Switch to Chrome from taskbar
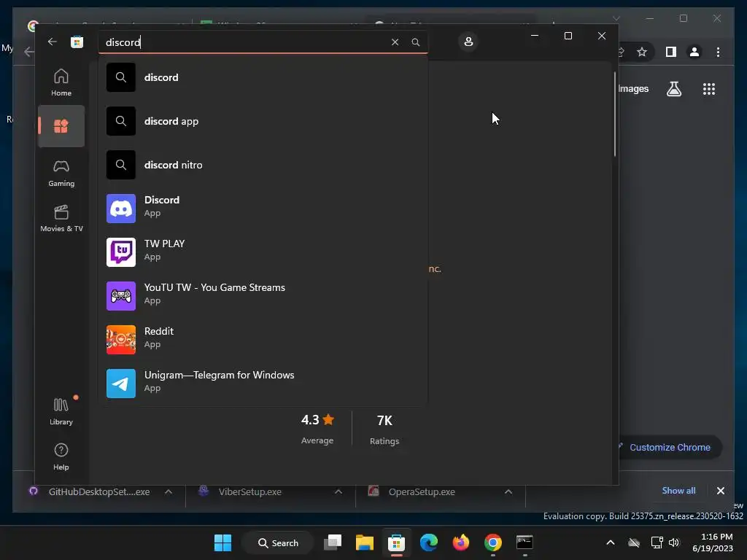Image resolution: width=747 pixels, height=560 pixels. tap(492, 542)
